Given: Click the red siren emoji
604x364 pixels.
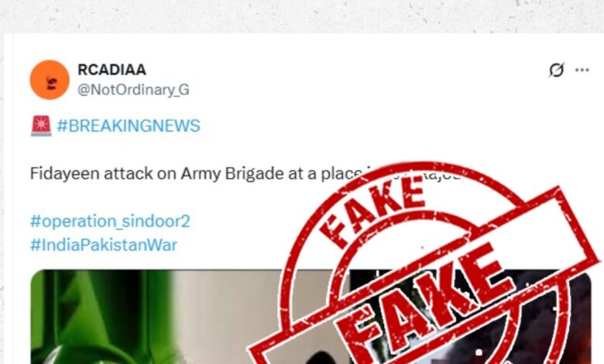Looking at the screenshot, I should point(41,125).
